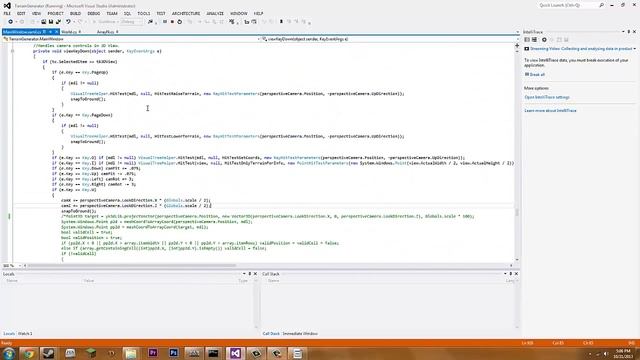Open the ARCHITECTURE menu
This screenshot has height=360, width=640.
[x=186, y=13]
